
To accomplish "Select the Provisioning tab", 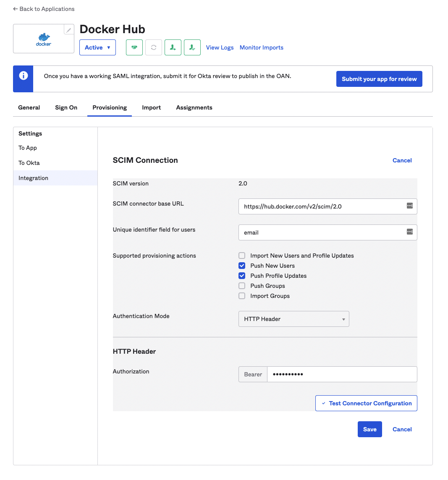I will click(110, 107).
